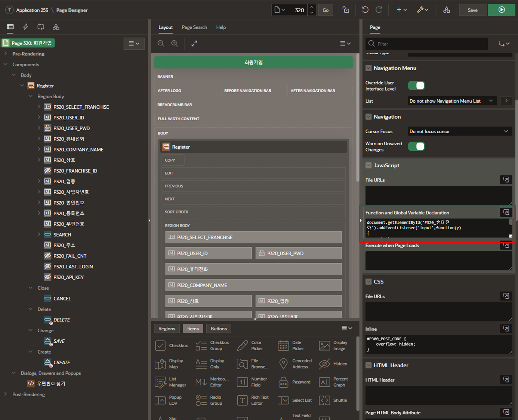The width and height of the screenshot is (518, 420).
Task: Open the Navigation Menu List dropdown
Action: pos(452,101)
